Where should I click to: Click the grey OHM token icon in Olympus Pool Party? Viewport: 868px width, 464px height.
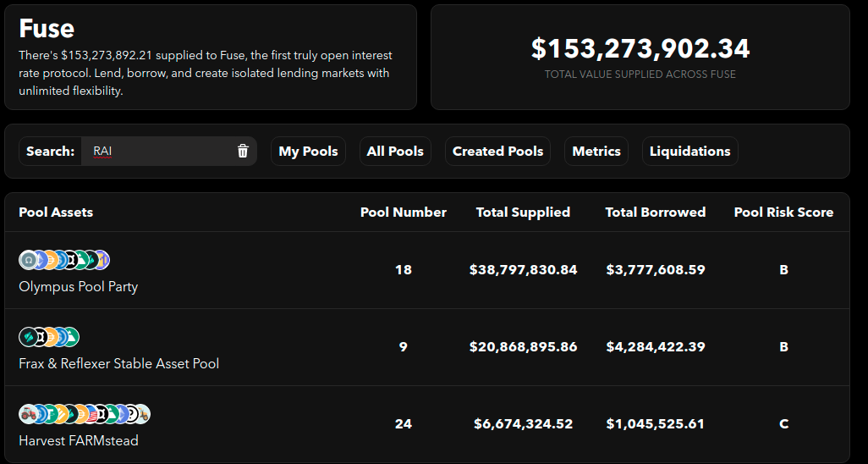(x=27, y=260)
